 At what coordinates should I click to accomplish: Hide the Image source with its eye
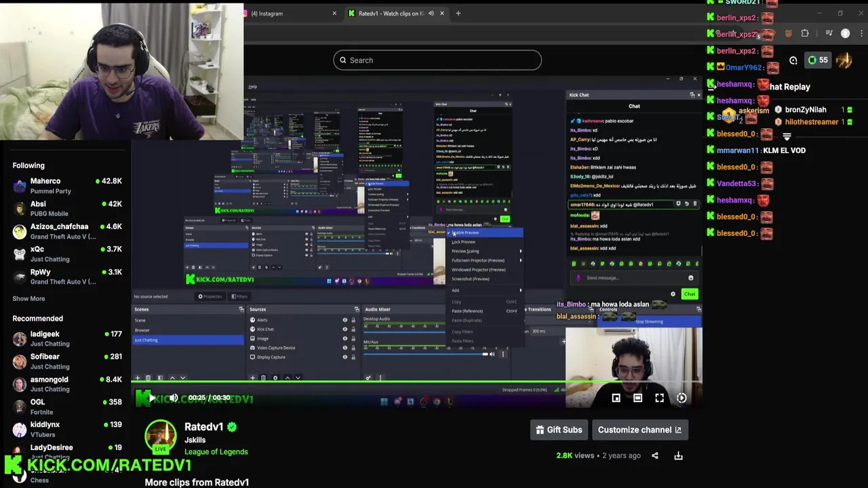coord(344,338)
